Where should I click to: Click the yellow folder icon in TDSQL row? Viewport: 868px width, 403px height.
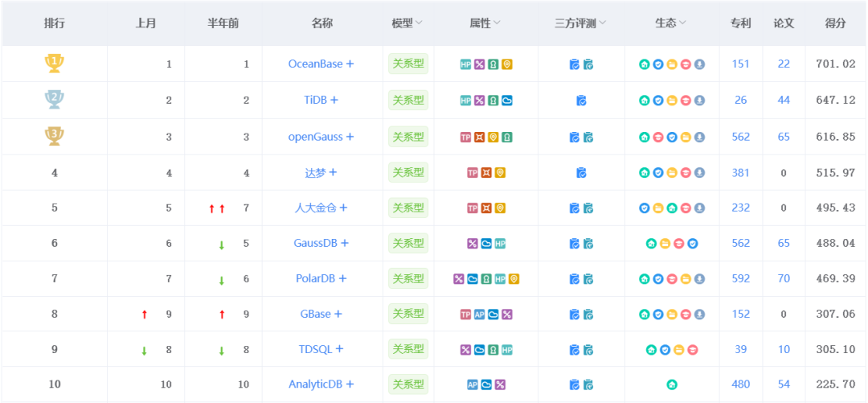678,350
